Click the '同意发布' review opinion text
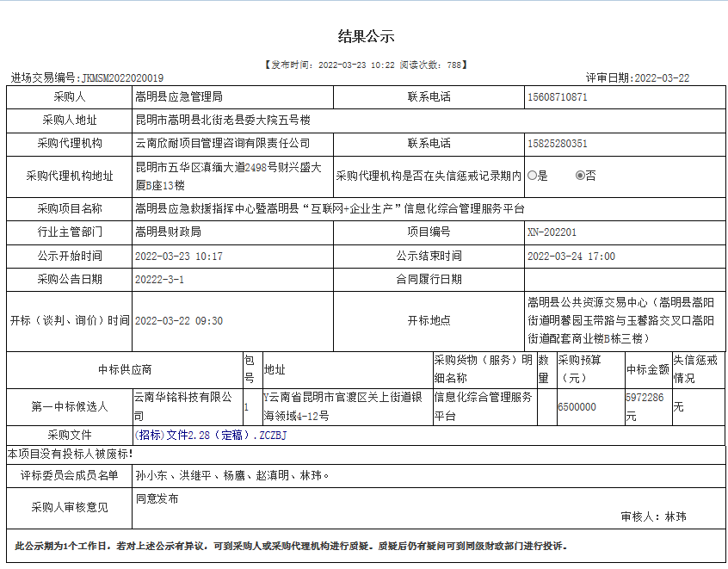The height and width of the screenshot is (569, 728). pyautogui.click(x=157, y=498)
